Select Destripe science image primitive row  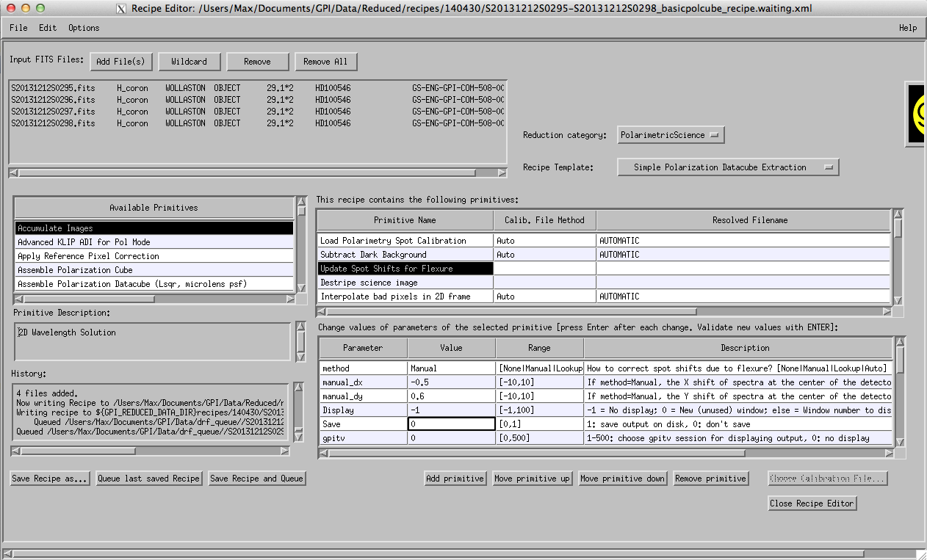(405, 283)
